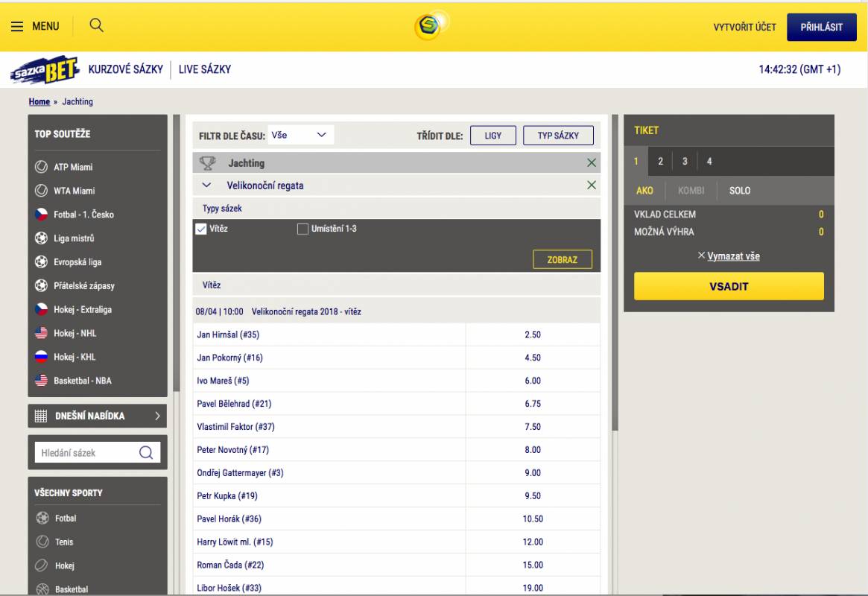This screenshot has width=868, height=596.
Task: Enable the Umístění 1-3 checkbox
Action: point(302,229)
